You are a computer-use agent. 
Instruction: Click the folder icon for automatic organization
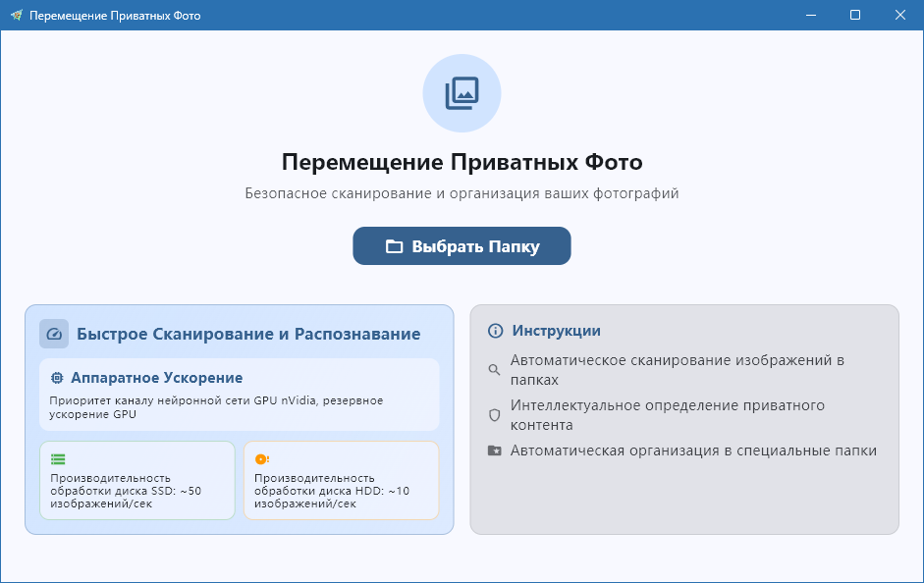point(494,450)
